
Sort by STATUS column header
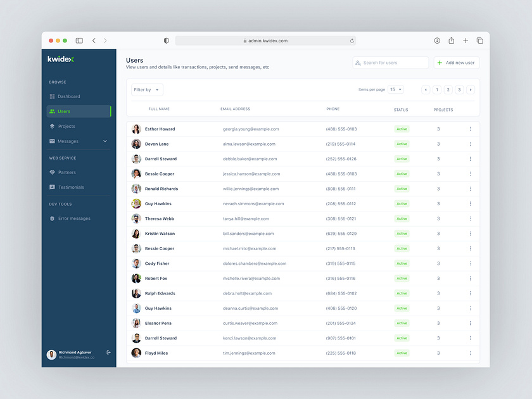pyautogui.click(x=401, y=110)
